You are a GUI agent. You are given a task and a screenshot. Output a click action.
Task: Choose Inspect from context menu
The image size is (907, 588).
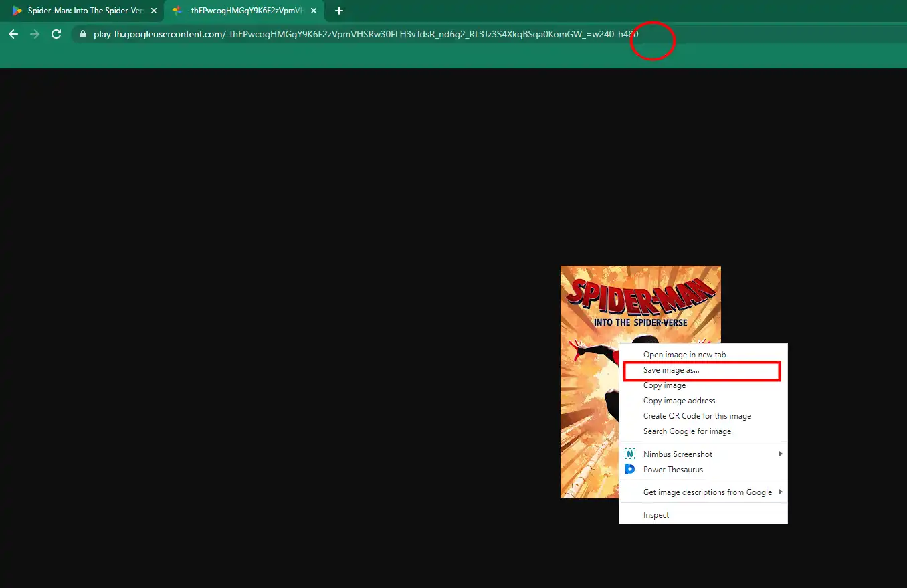coord(703,515)
